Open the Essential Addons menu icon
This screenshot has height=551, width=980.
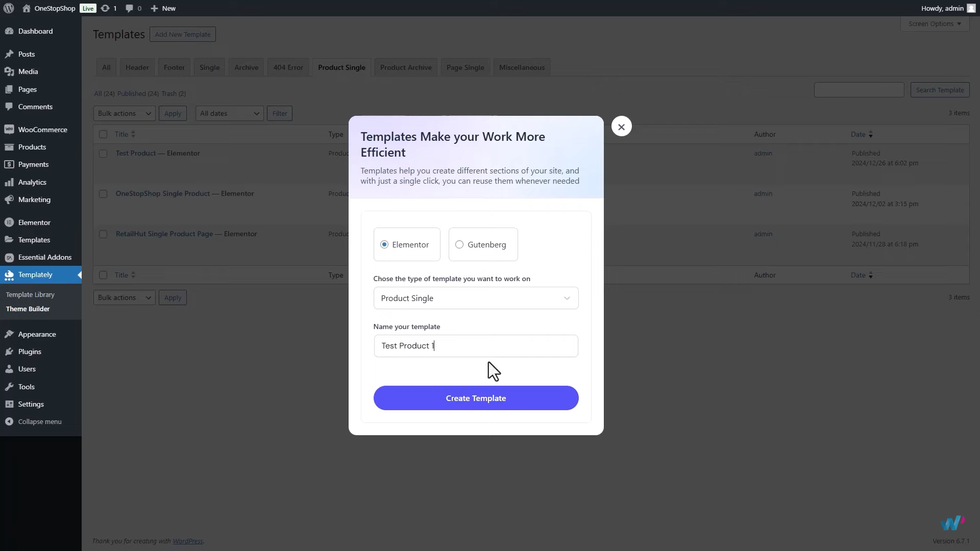9,258
